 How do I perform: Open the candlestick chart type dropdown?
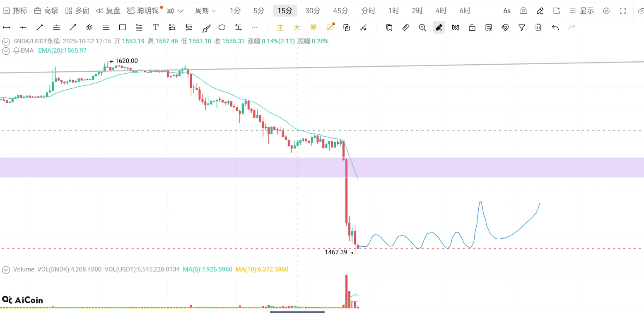(175, 11)
